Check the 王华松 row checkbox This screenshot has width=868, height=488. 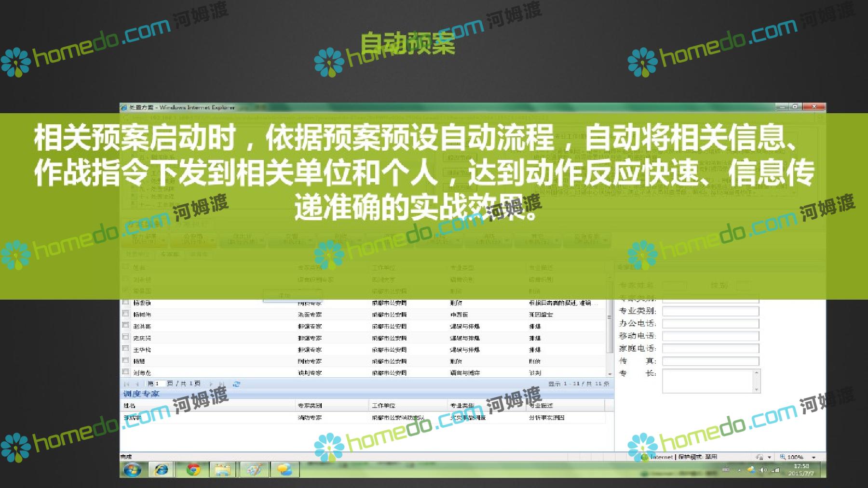(126, 348)
